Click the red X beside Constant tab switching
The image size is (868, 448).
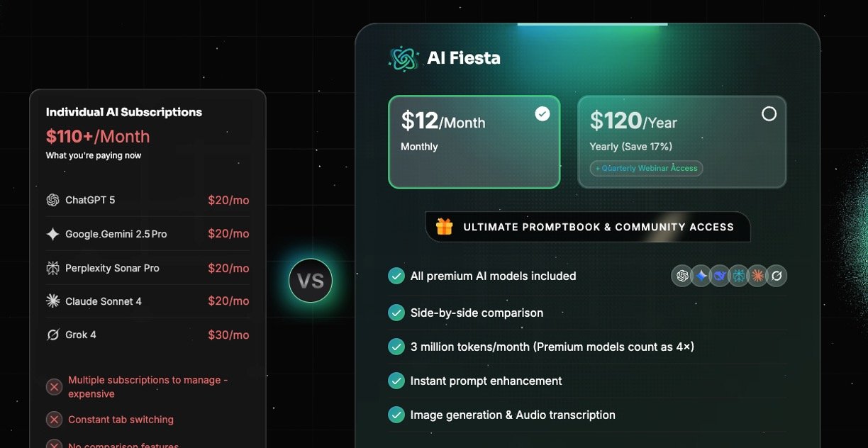[54, 420]
